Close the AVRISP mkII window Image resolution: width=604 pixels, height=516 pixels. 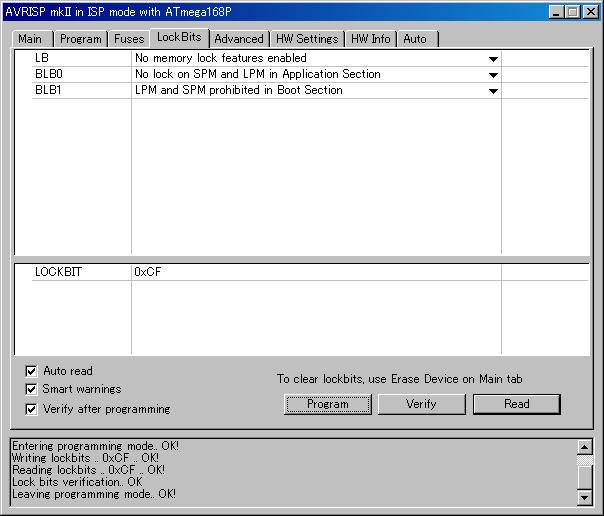[591, 12]
